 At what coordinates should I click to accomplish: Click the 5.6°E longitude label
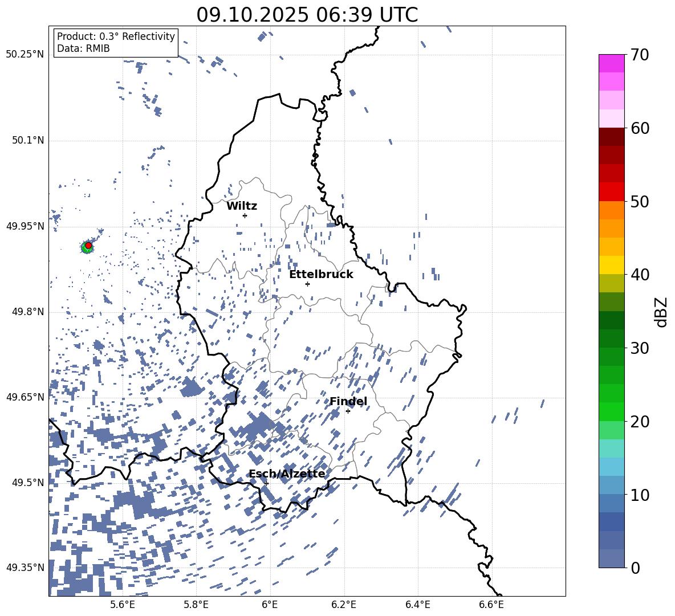[123, 605]
